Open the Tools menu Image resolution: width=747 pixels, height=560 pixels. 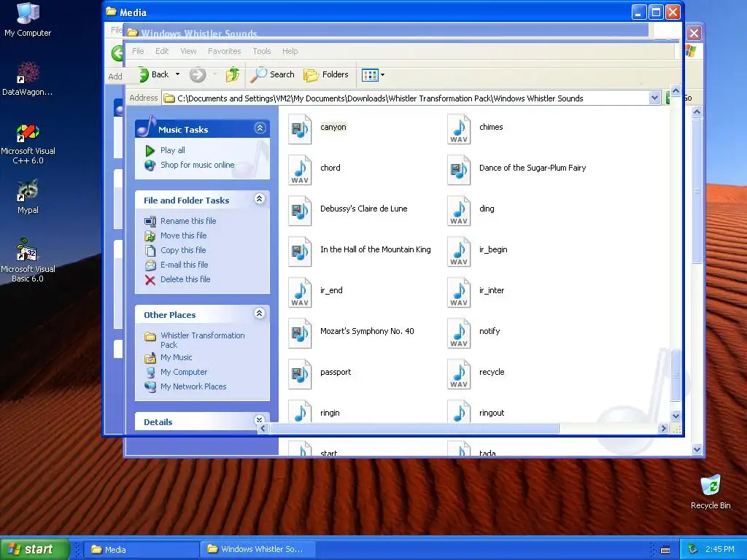pos(262,51)
